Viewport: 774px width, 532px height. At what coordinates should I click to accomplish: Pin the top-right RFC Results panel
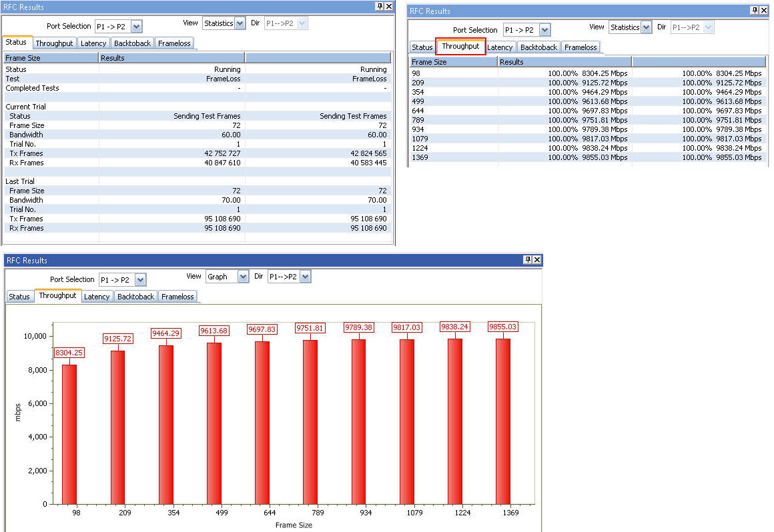pos(755,11)
